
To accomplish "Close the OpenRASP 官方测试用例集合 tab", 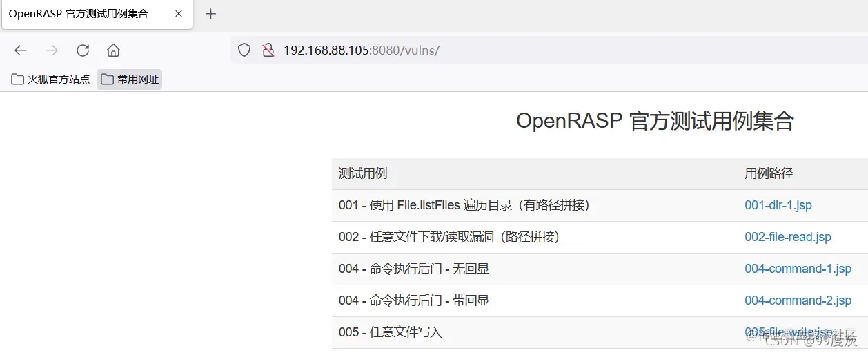I will pos(179,14).
